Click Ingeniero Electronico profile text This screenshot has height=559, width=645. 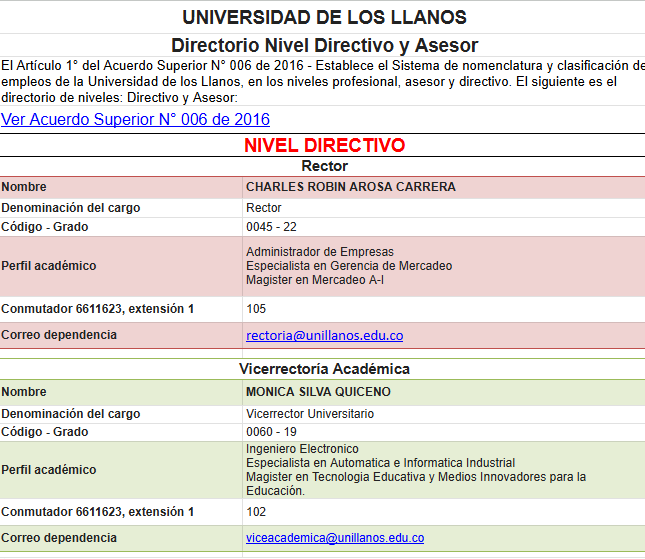click(x=302, y=449)
